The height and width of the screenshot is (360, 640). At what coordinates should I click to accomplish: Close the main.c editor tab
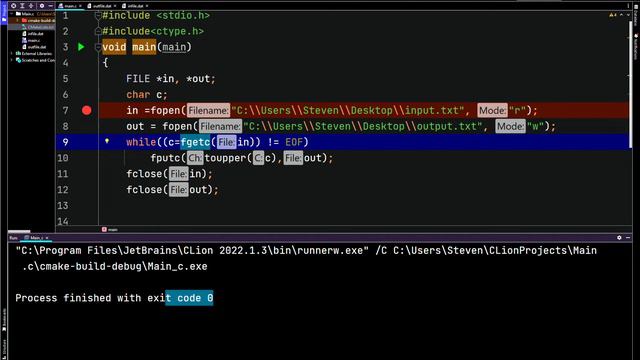click(x=80, y=6)
